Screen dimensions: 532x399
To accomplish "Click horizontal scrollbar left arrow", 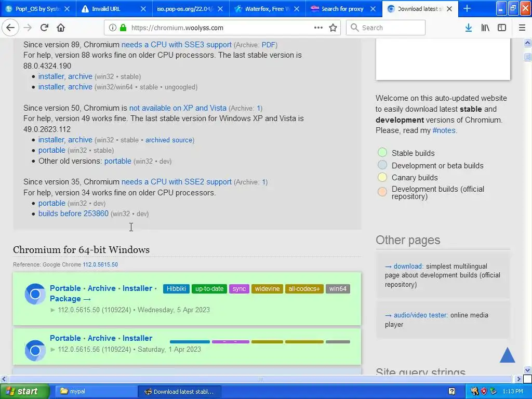I will (x=4, y=379).
